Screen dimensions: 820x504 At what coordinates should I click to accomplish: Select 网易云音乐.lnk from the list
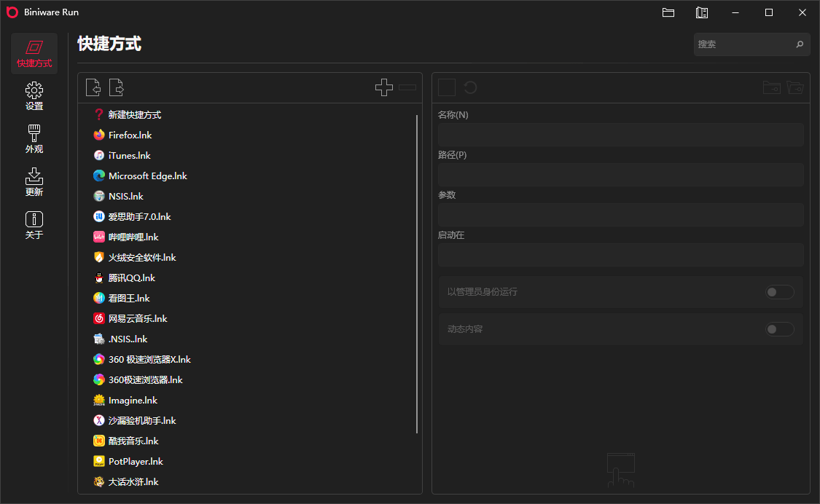(138, 318)
